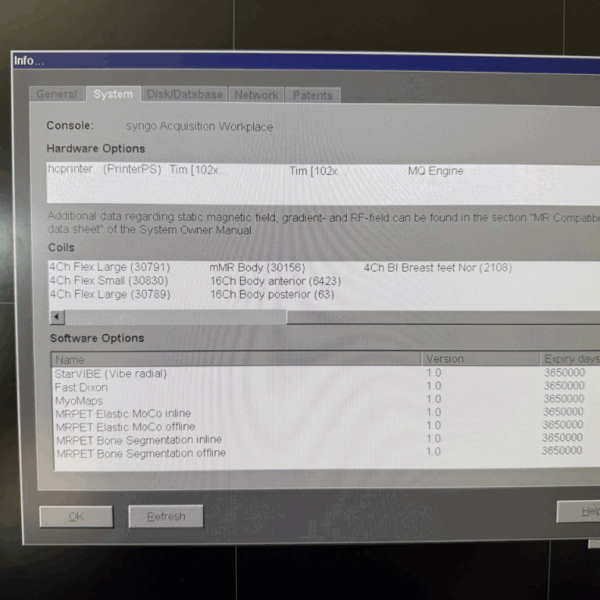Select MRPET Bone Segmentation offline row

tap(326, 453)
